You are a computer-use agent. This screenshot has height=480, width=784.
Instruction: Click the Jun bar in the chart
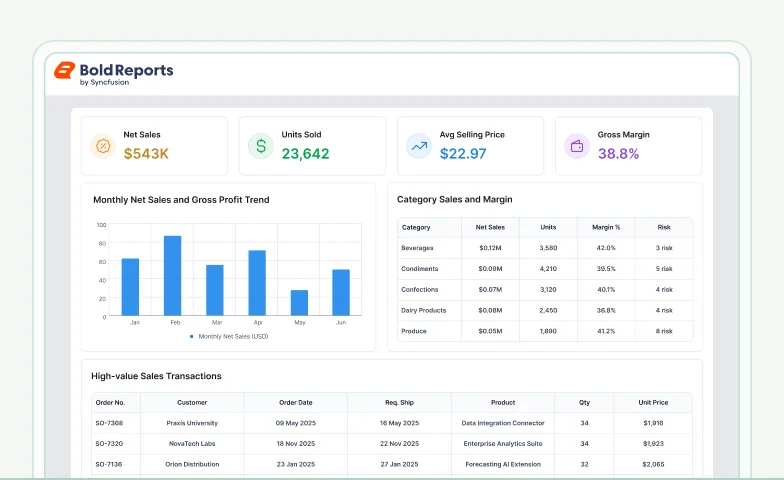341,292
